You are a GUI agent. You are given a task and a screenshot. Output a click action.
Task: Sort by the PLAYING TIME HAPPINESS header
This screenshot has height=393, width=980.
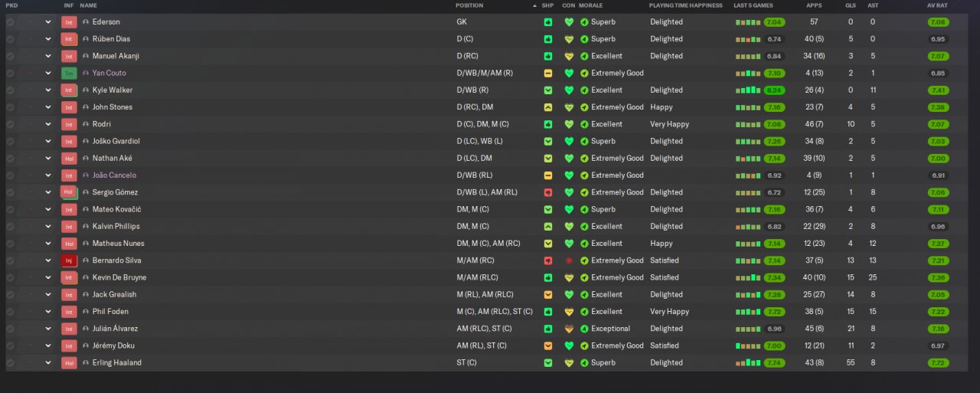click(685, 5)
